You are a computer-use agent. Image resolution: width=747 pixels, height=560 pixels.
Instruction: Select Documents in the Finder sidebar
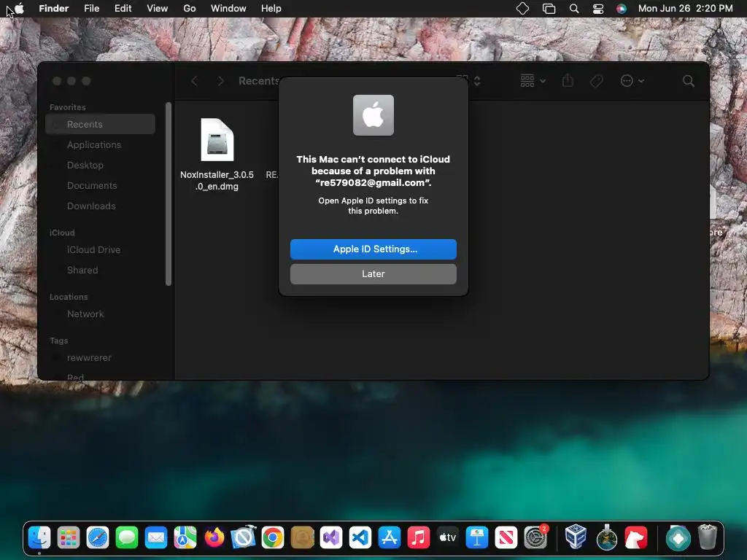(100, 186)
